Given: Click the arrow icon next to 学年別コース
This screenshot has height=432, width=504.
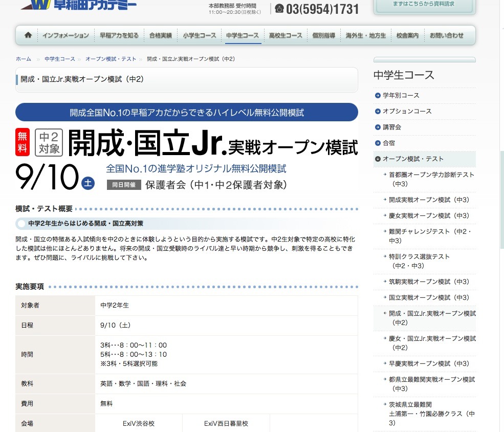Looking at the screenshot, I should point(377,95).
